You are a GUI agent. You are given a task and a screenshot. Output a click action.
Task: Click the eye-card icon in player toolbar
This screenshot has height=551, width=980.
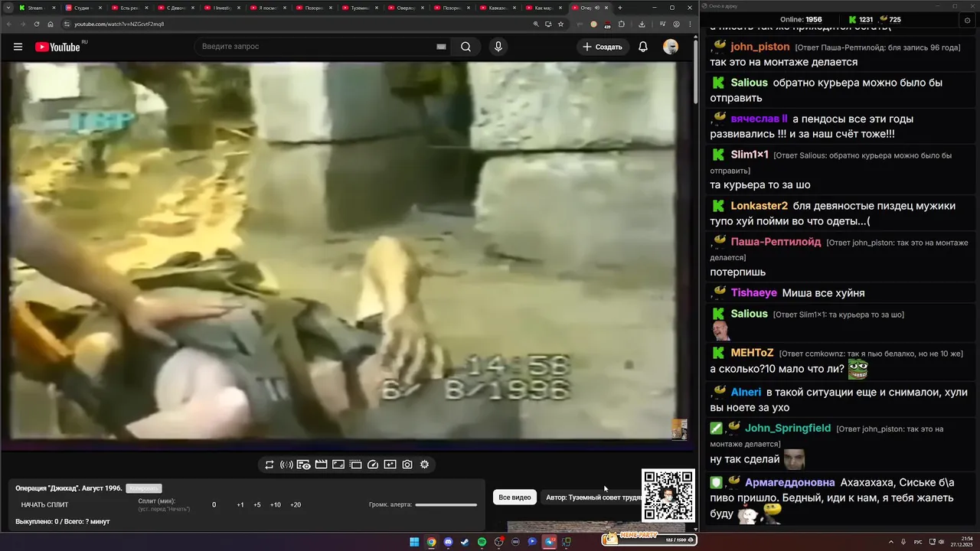(303, 465)
